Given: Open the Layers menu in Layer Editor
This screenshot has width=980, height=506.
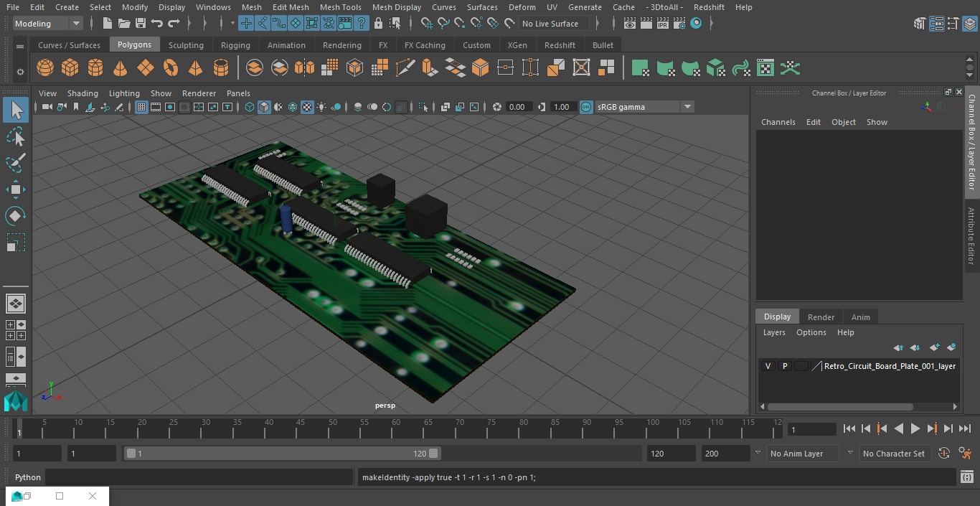Looking at the screenshot, I should (x=774, y=332).
